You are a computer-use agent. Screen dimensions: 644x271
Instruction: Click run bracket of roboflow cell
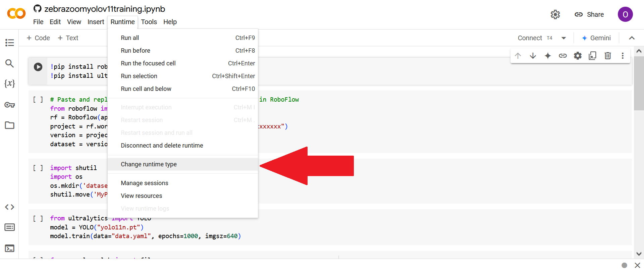(x=38, y=100)
